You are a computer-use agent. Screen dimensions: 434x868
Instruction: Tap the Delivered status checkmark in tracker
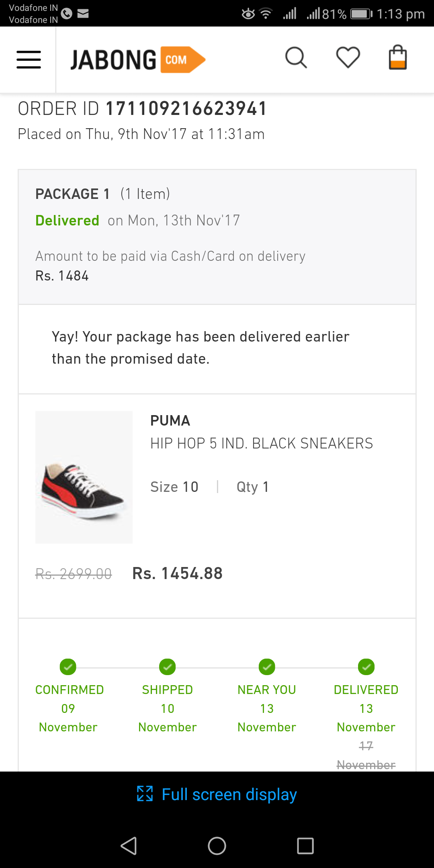click(x=366, y=667)
